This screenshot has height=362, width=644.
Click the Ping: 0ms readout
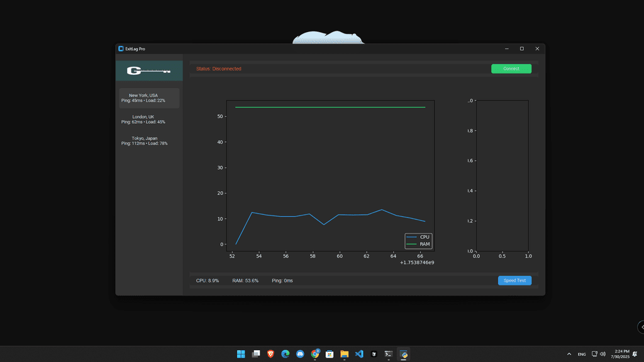282,281
